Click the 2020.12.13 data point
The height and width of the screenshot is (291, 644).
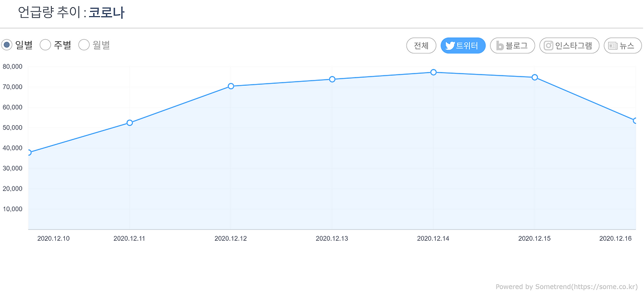point(332,79)
